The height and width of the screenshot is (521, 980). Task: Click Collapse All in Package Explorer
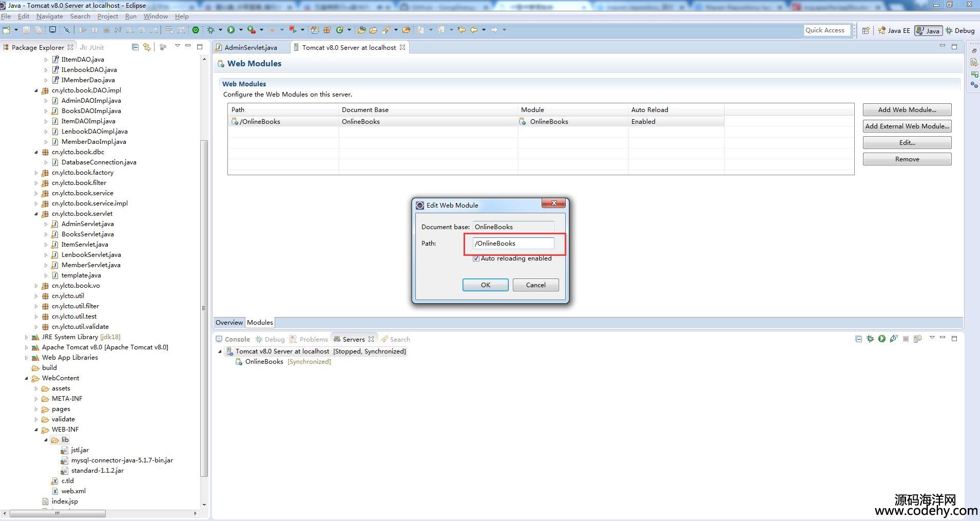click(135, 47)
